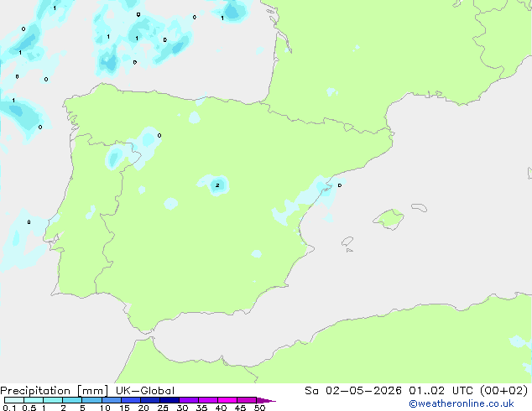532x411 pixels.
Task: Click the '35' legend scale label
Action: [201, 408]
